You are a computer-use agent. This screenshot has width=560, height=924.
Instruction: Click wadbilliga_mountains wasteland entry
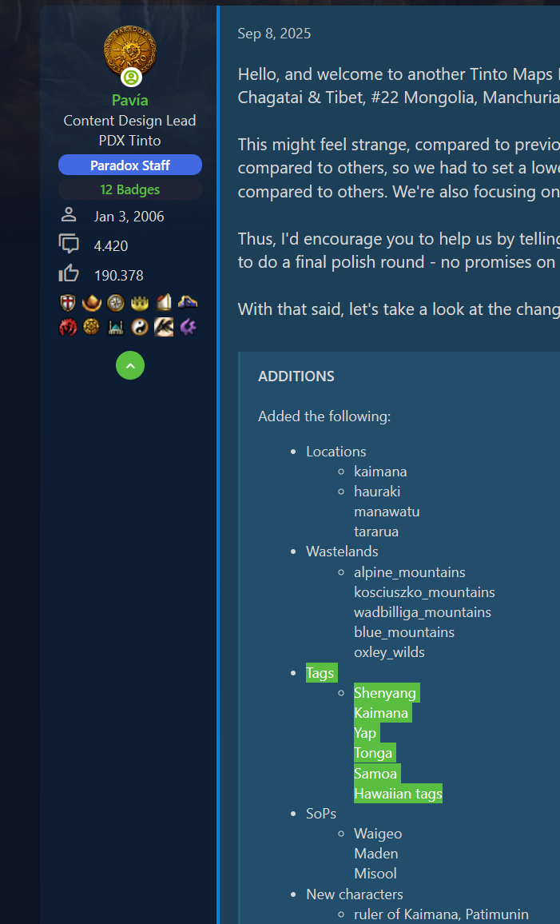(423, 612)
